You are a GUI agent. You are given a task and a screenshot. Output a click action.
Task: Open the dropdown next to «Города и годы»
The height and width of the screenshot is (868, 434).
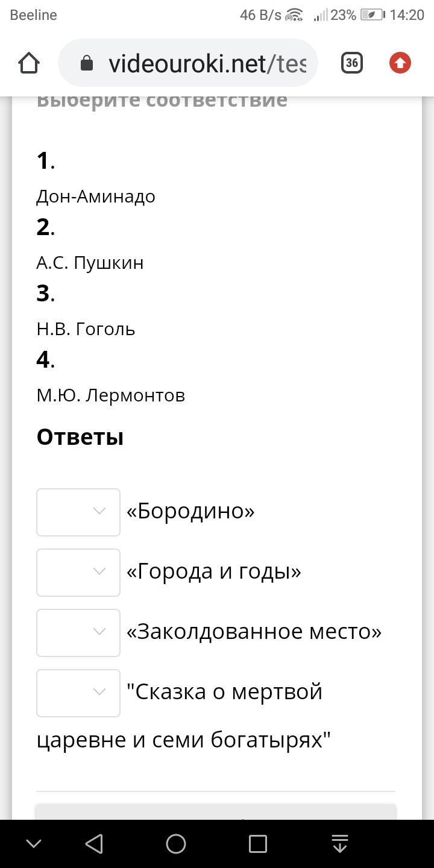(78, 572)
